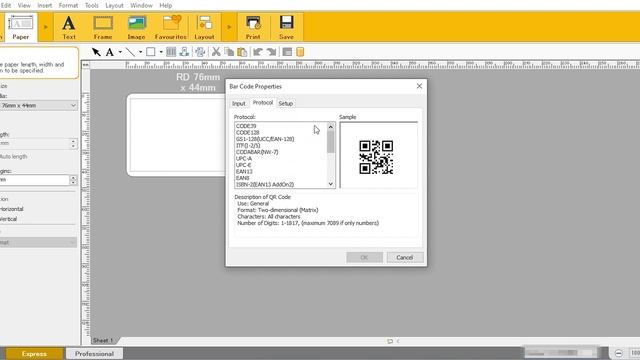
Task: Open the Frame tool in the ribbon
Action: click(103, 27)
